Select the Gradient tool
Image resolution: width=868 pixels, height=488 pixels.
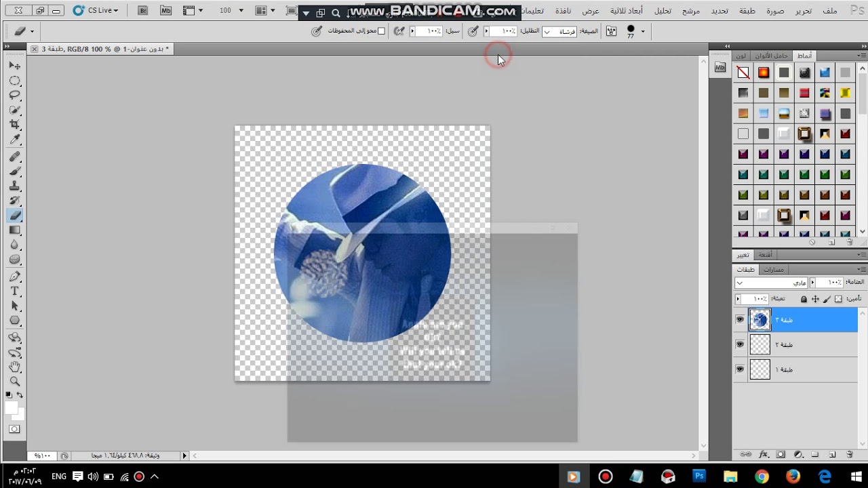15,230
